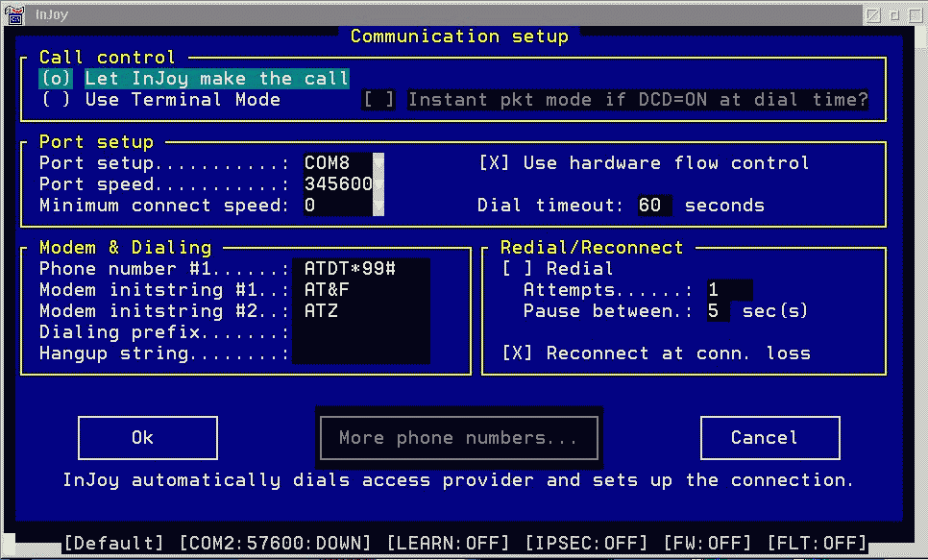The height and width of the screenshot is (560, 928).
Task: Click the InJoy window system icon
Action: pos(16,14)
